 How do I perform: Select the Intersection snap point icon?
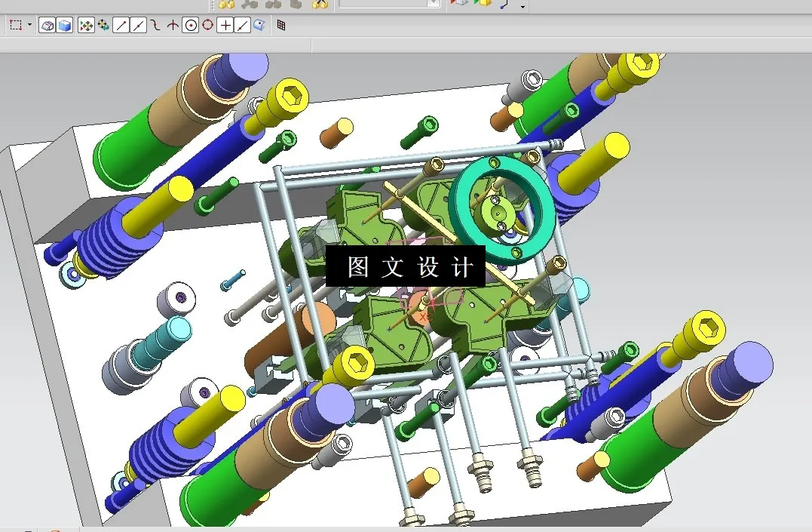click(173, 25)
